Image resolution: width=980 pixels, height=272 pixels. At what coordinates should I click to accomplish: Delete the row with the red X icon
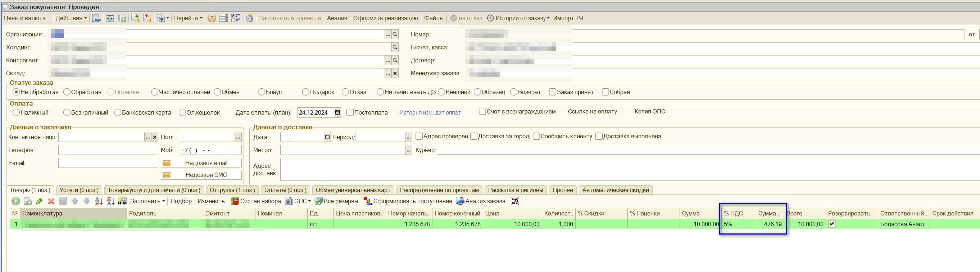click(x=51, y=201)
